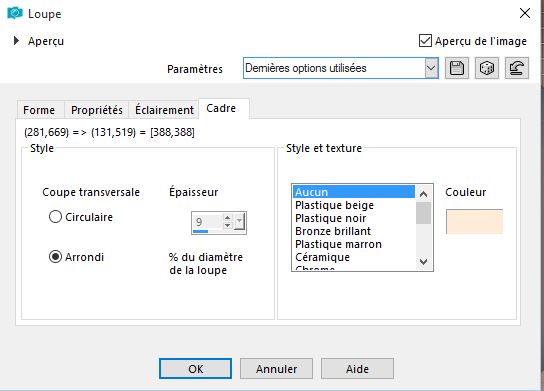
Task: Open the Épaisseur slider popup button
Action: point(239,222)
